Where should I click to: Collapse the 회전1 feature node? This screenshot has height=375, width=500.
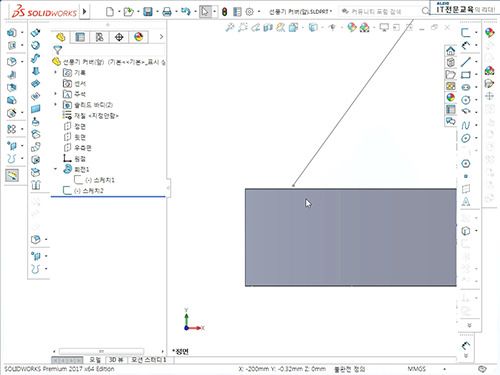point(56,169)
